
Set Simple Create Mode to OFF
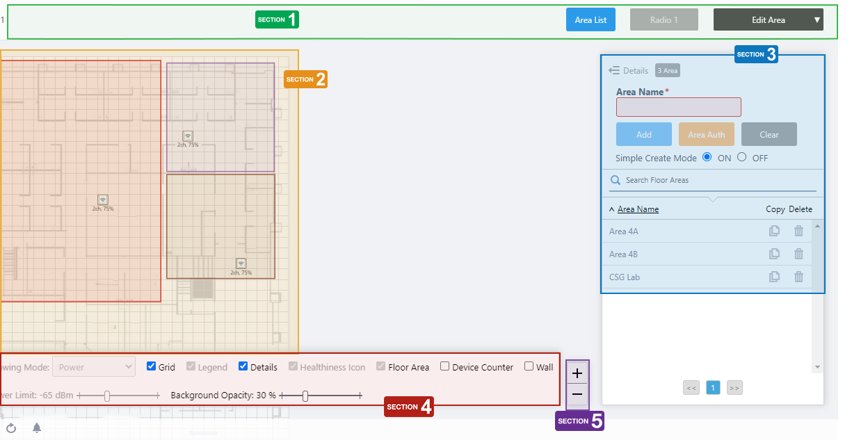coord(741,157)
